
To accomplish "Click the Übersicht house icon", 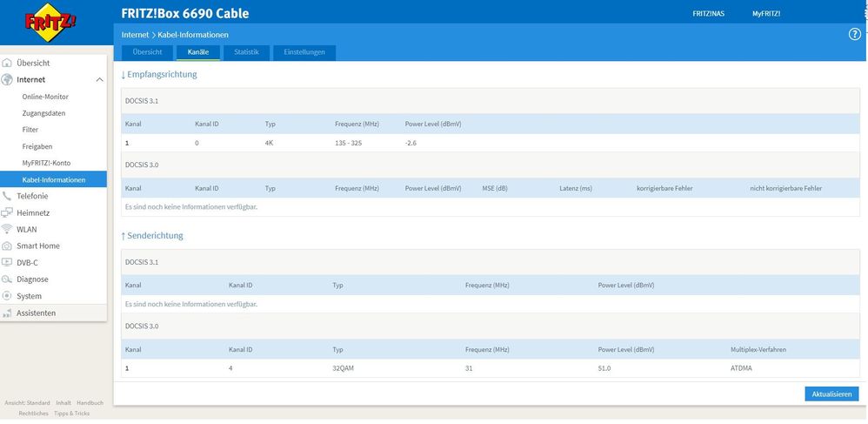I will (x=7, y=64).
